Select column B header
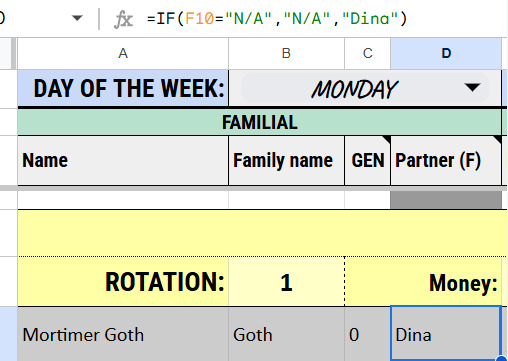The image size is (508, 361). click(x=286, y=53)
